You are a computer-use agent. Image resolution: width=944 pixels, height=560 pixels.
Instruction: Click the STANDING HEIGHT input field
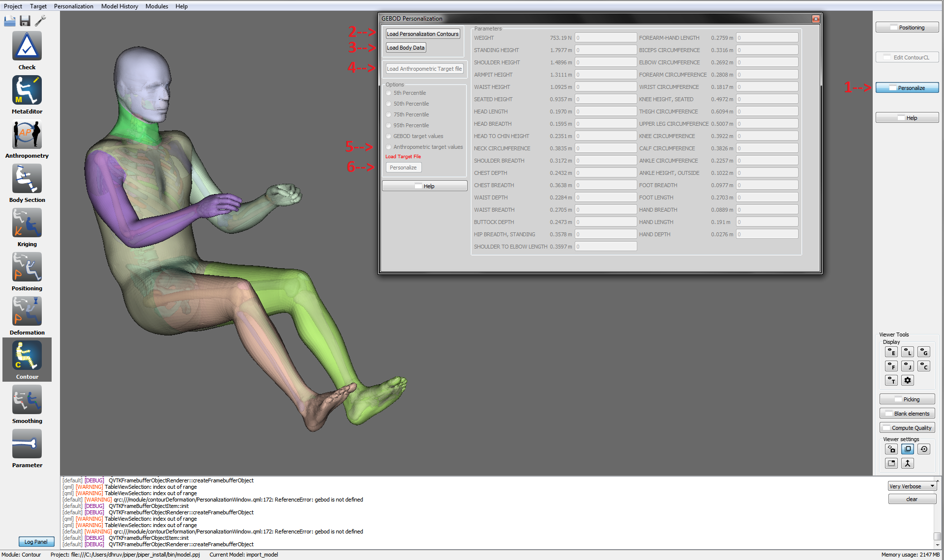pos(606,50)
